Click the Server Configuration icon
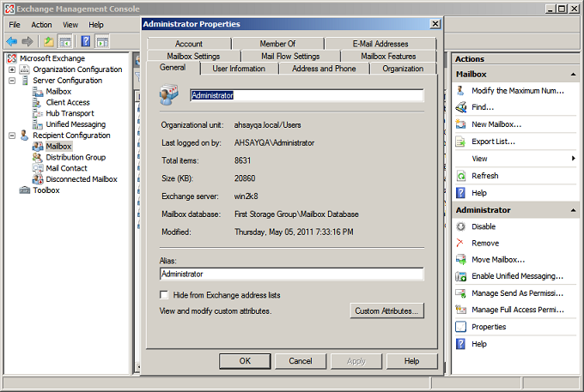584x392 pixels. (25, 81)
